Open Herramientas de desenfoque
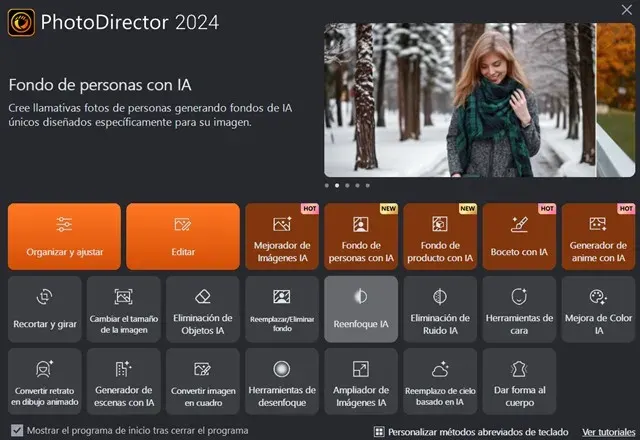 (x=282, y=381)
